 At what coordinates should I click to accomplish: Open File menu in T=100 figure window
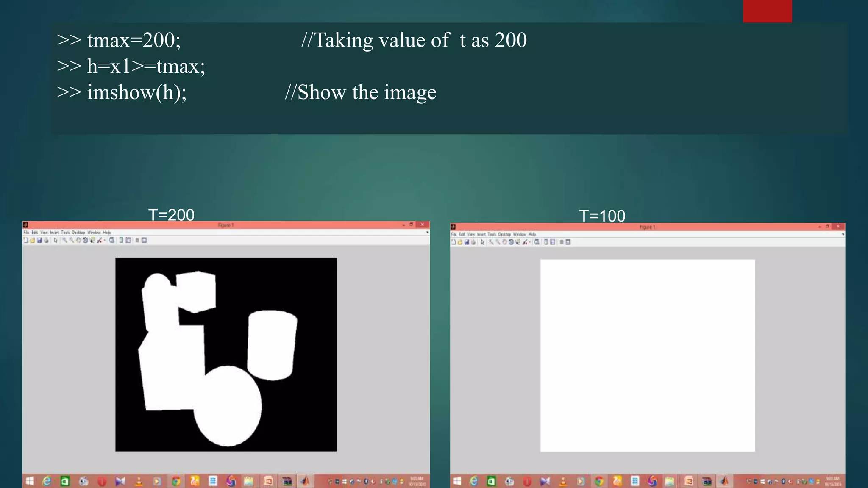click(454, 234)
